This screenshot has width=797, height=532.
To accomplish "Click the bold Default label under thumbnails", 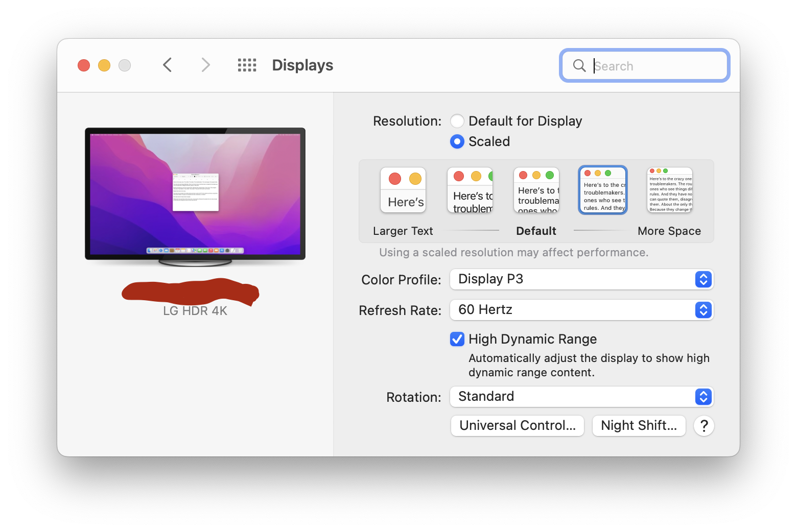I will tap(536, 231).
